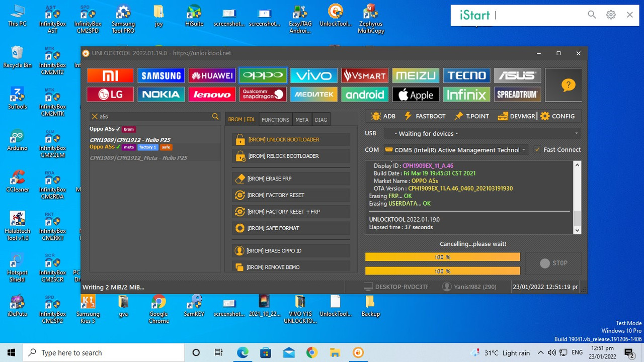Open the CONFIG settings
Viewport: 644px width, 362px height.
[557, 116]
